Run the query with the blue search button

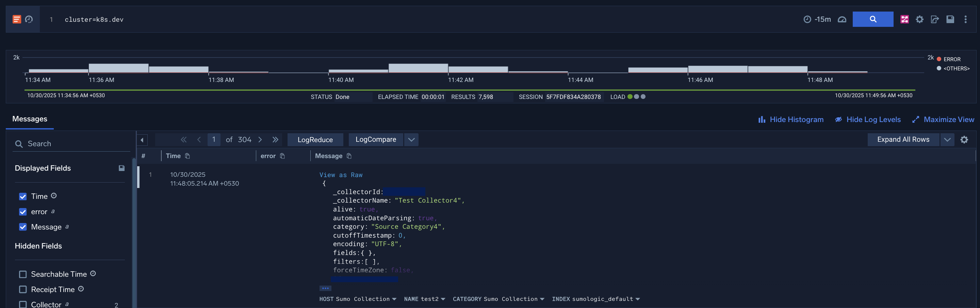[872, 19]
